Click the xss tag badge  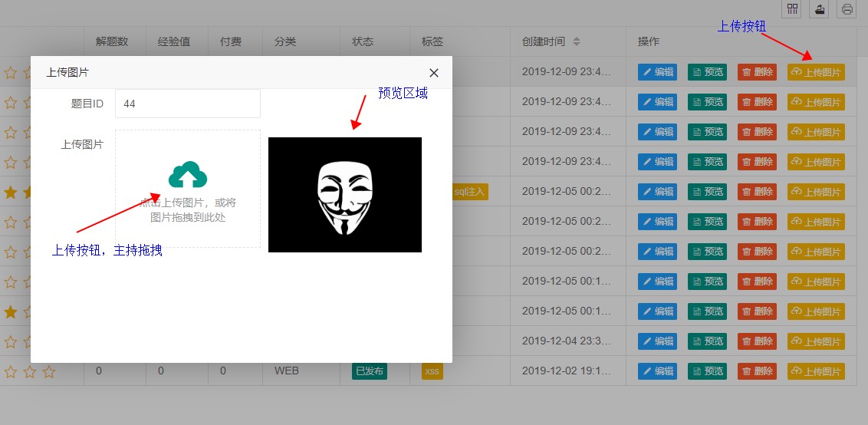click(x=432, y=371)
